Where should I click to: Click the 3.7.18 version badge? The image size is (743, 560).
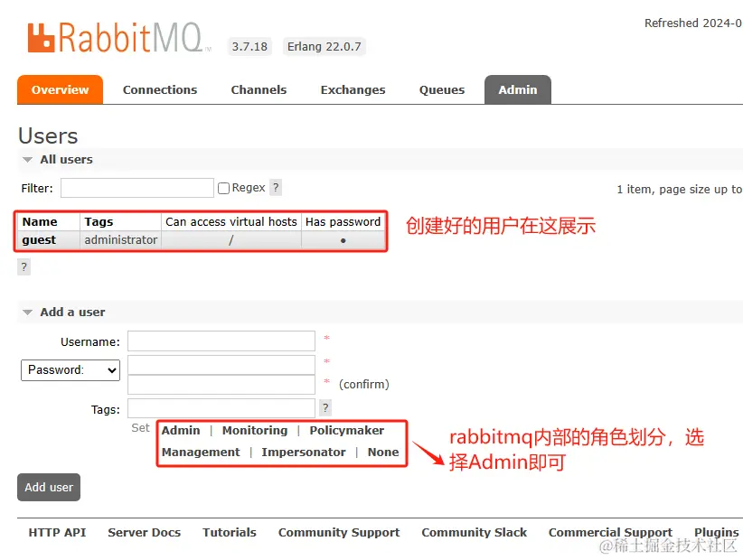point(249,46)
